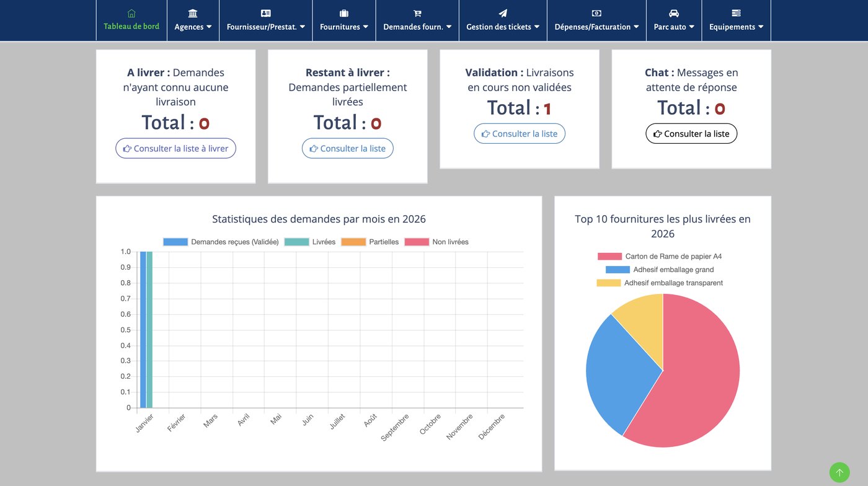The image size is (868, 486).
Task: Click Consulter la liste under Restant à livrer
Action: [x=347, y=148]
